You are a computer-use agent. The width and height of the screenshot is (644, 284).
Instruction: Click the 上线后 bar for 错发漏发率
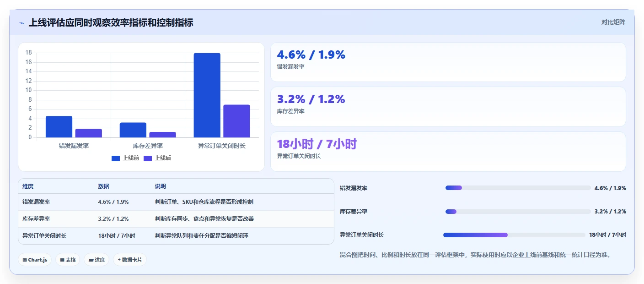click(x=89, y=133)
